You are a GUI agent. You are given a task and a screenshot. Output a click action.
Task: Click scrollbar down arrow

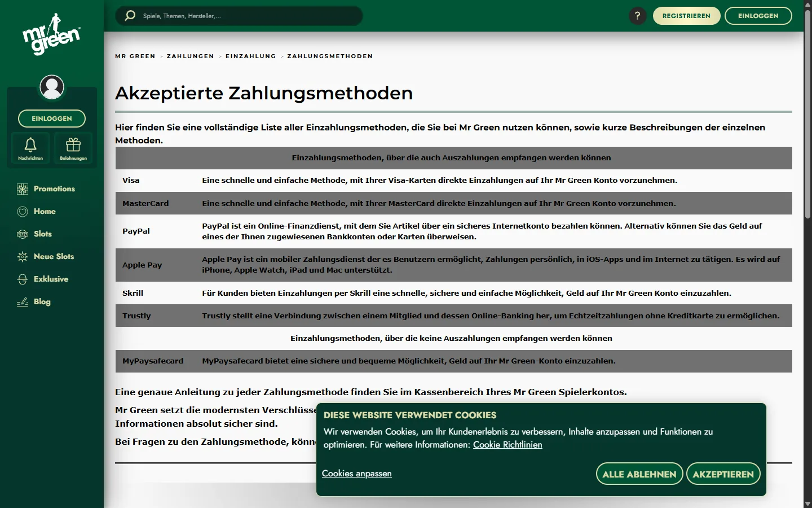pyautogui.click(x=807, y=503)
